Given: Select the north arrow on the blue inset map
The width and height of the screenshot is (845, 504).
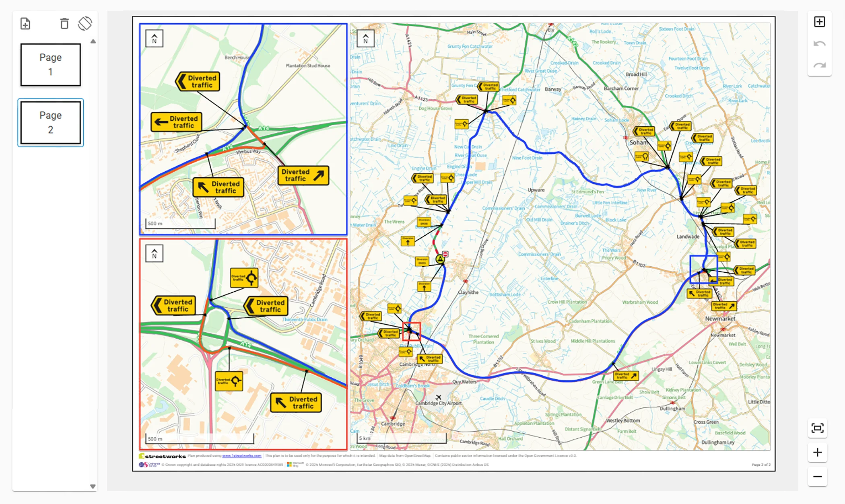Looking at the screenshot, I should click(154, 39).
